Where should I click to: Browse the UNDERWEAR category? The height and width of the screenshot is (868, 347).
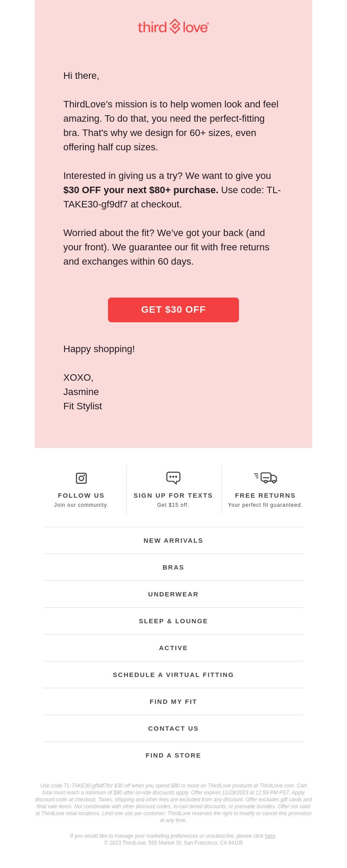[173, 594]
